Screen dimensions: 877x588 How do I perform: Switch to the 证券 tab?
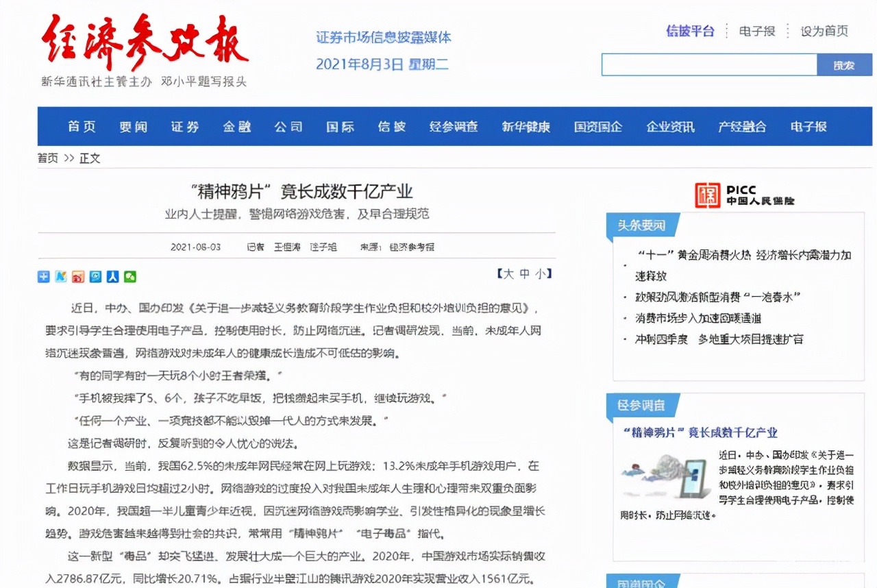point(184,127)
